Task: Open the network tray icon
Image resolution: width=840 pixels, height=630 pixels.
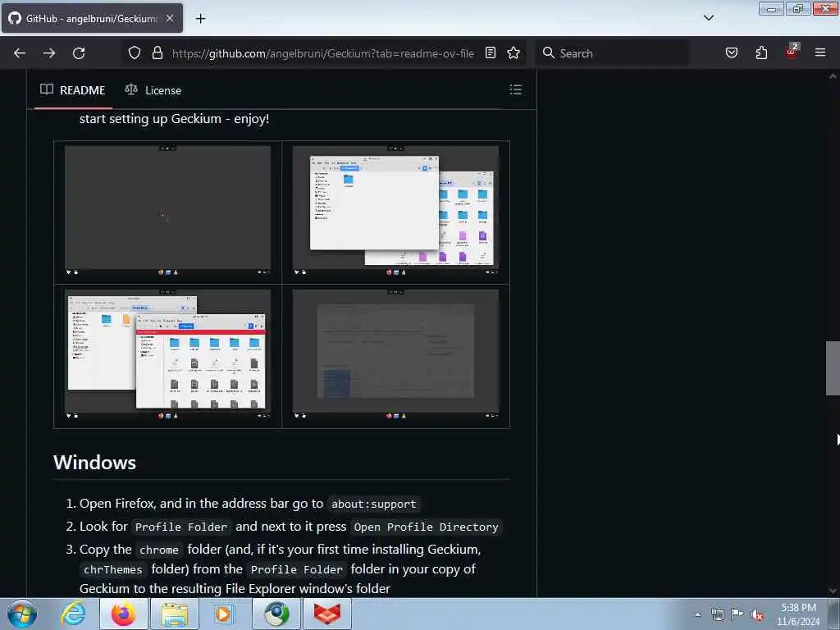Action: (718, 614)
